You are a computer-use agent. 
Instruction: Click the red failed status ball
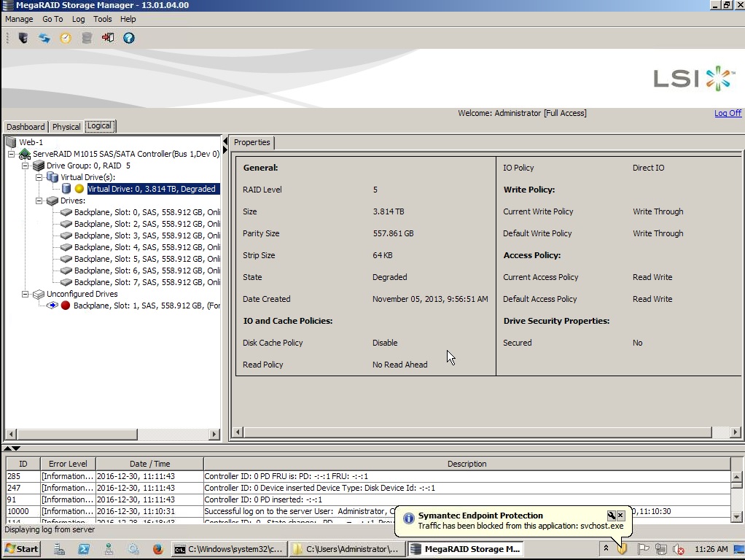[66, 306]
